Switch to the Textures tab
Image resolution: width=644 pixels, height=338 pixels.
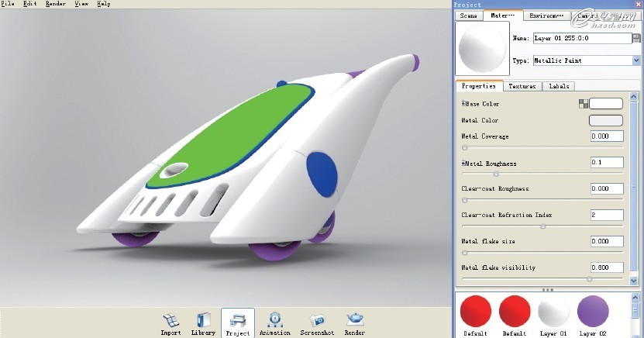[x=523, y=86]
